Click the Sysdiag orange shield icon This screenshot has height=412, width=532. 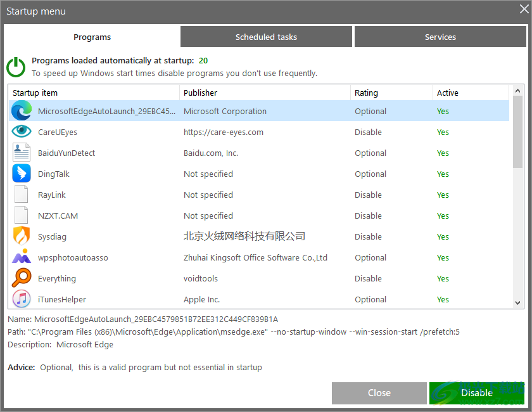tap(22, 236)
